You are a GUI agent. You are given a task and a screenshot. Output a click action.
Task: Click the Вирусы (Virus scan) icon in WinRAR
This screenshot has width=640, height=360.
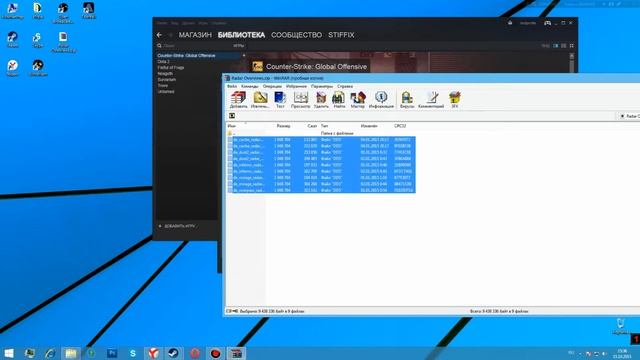tap(407, 100)
